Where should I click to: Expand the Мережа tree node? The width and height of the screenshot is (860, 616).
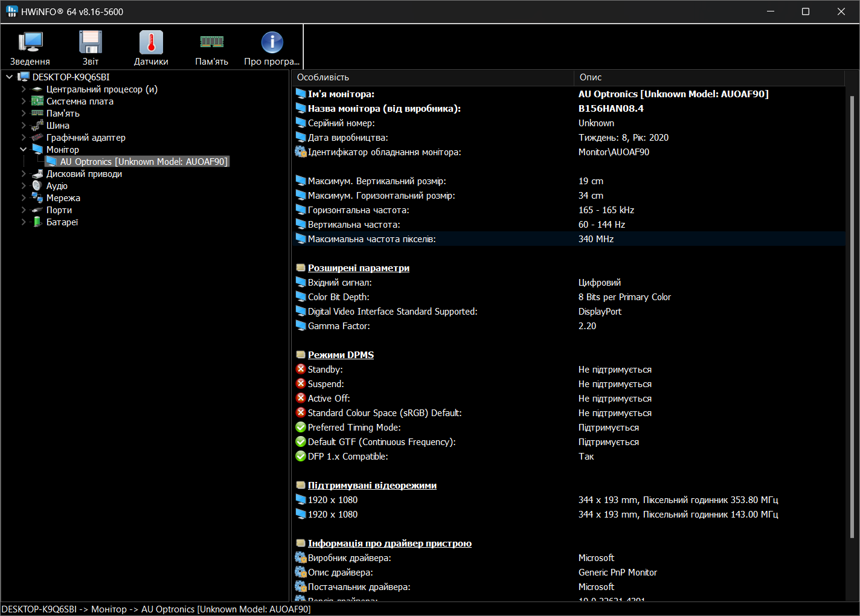click(x=24, y=198)
